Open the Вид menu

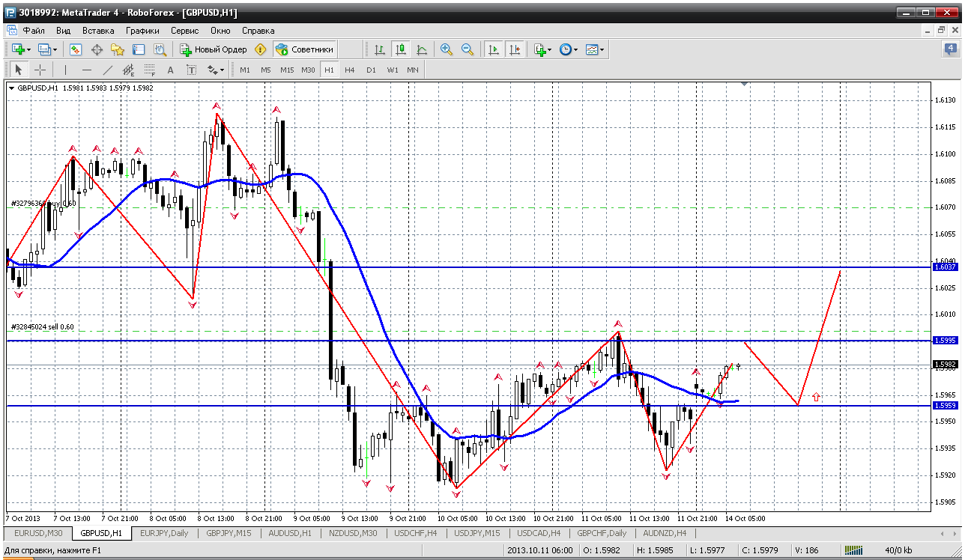click(64, 31)
